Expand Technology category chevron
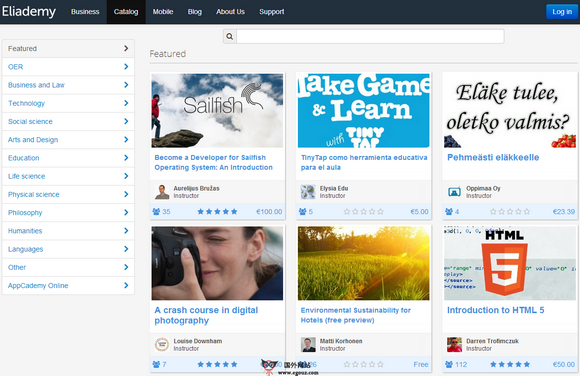The width and height of the screenshot is (580, 376). coord(126,103)
